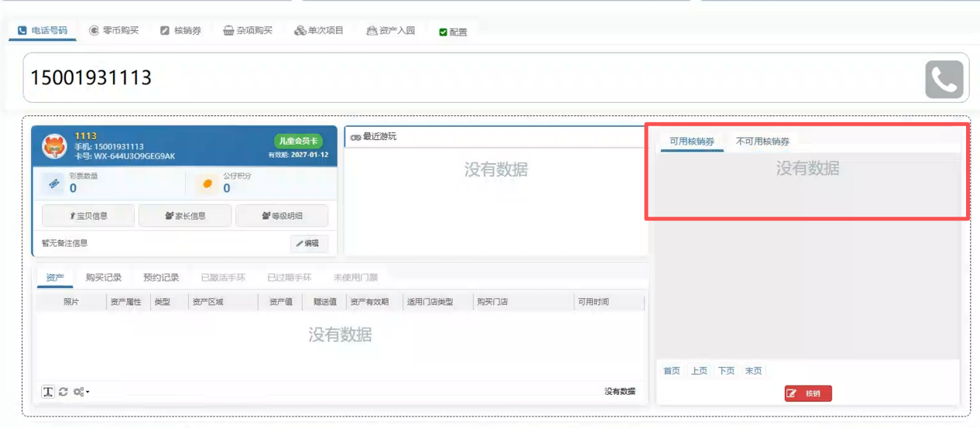
Task: Click the blue ticket count icon
Action: tap(54, 184)
